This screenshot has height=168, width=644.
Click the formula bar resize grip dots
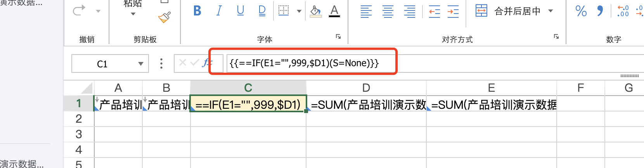(x=629, y=76)
